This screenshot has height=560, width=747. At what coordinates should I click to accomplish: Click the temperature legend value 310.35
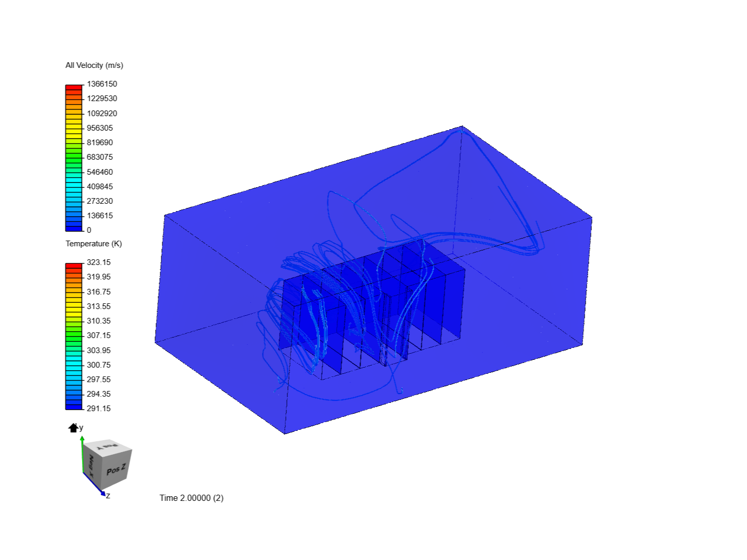[99, 321]
